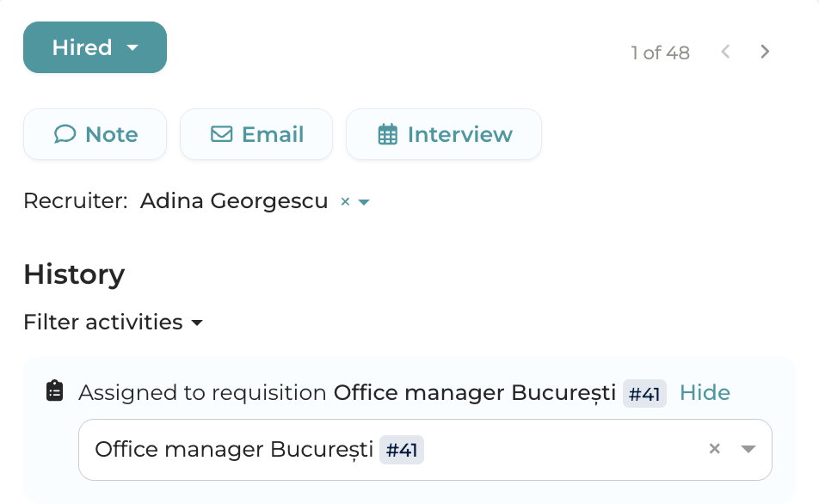The width and height of the screenshot is (819, 504).
Task: Click the envelope Email button
Action: click(256, 134)
